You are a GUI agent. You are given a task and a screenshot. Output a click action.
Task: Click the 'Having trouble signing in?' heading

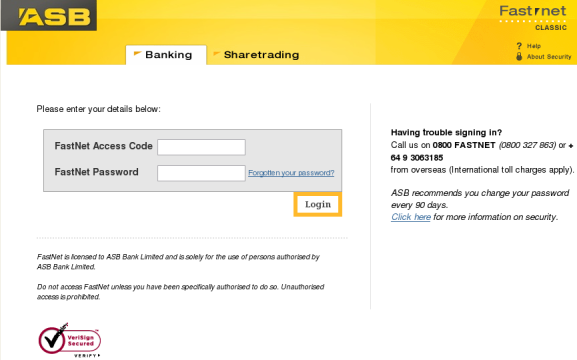446,133
